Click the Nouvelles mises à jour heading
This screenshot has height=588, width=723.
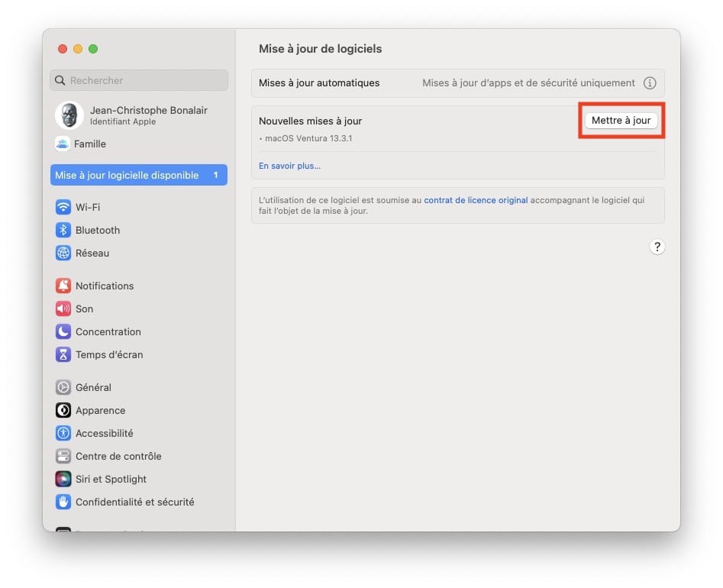310,121
